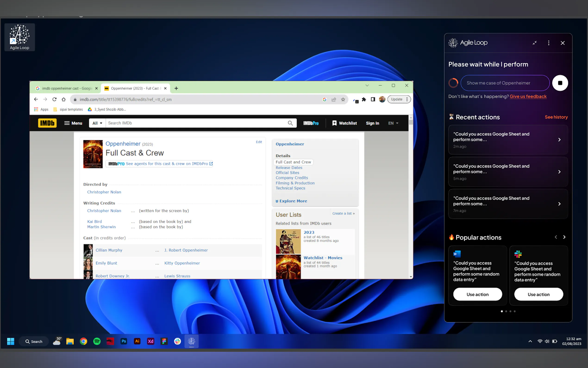Screen dimensions: 588x368
Task: Open Chrome tab search dropdown arrow
Action: [x=367, y=86]
